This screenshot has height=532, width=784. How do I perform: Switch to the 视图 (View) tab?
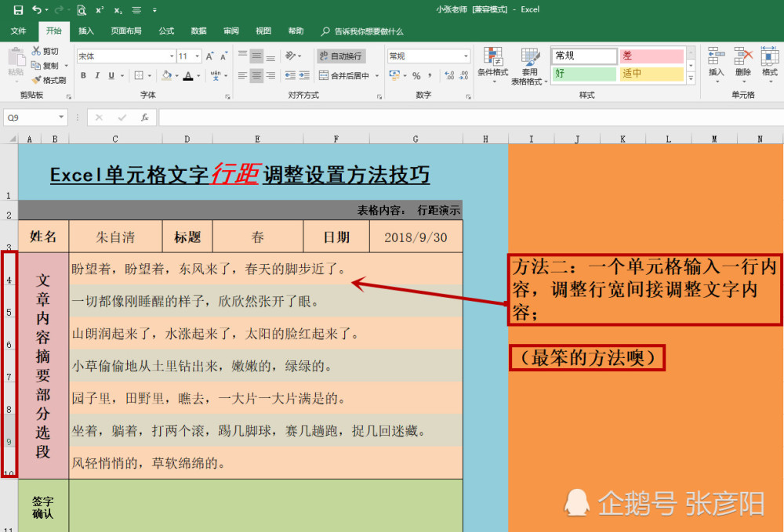coord(263,31)
